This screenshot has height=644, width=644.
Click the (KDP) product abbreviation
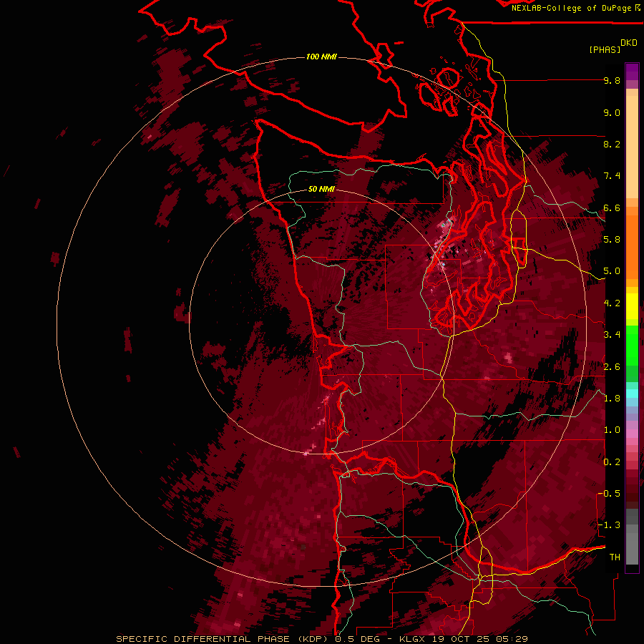tap(311, 639)
